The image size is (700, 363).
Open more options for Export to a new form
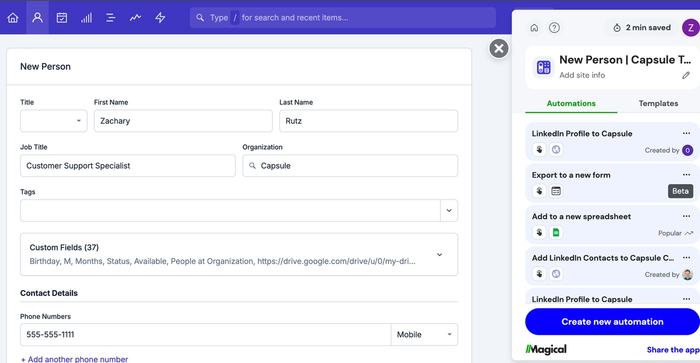click(x=686, y=175)
